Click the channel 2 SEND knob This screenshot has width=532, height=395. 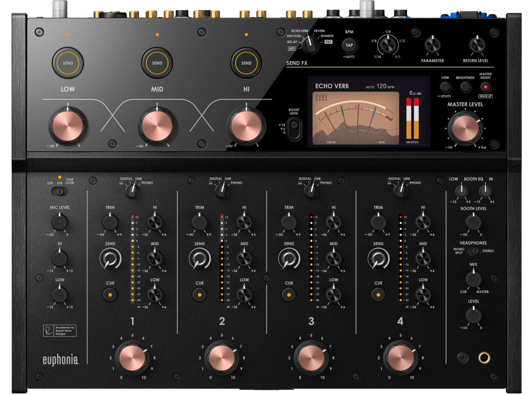pyautogui.click(x=200, y=260)
